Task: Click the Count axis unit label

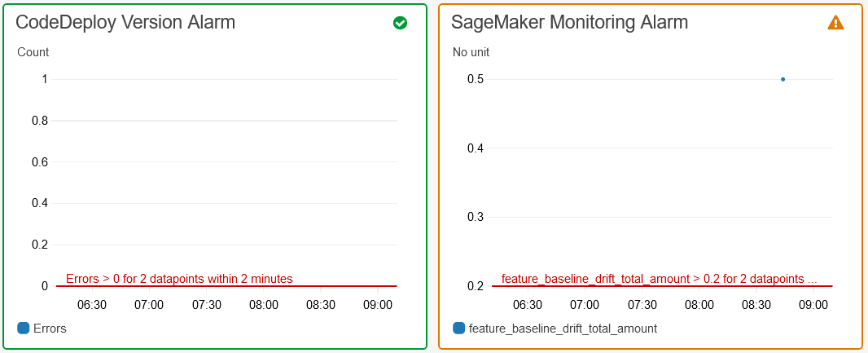Action: (x=33, y=53)
